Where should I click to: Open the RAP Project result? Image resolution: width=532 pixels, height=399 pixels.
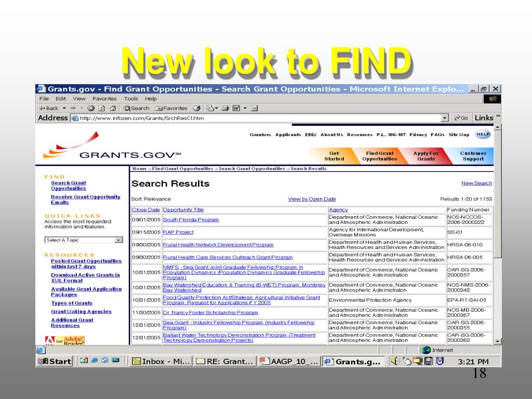click(x=178, y=232)
